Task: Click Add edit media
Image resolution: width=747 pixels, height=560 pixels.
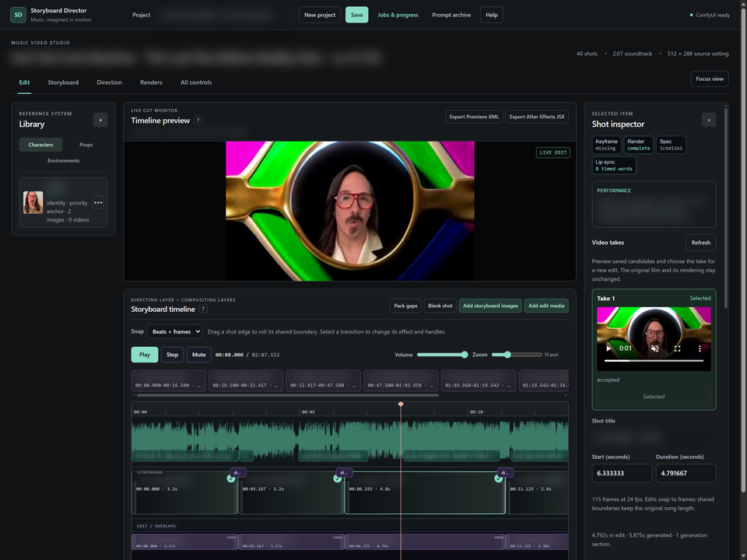Action: [x=546, y=306]
